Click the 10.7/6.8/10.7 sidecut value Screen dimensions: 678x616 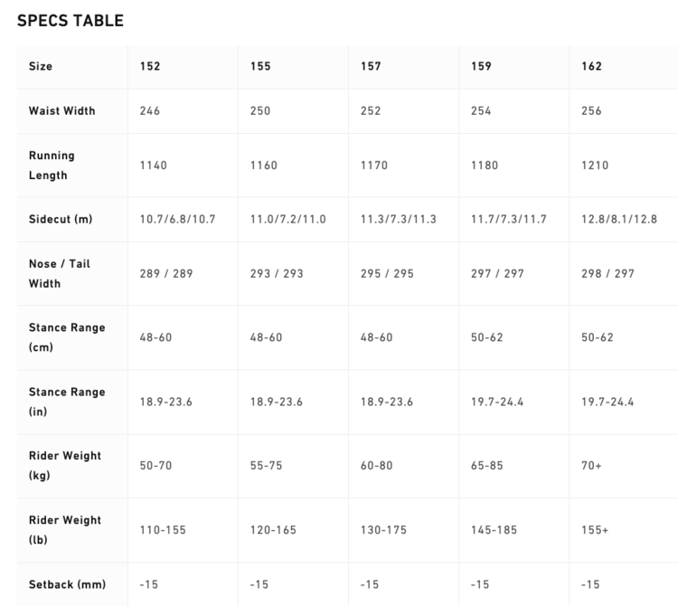177,220
